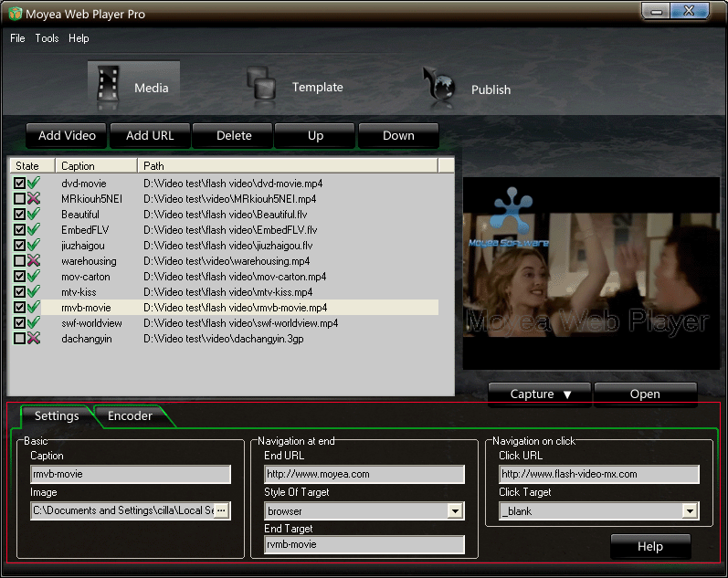Expand the Click Target dropdown
The height and width of the screenshot is (578, 728).
tap(690, 511)
